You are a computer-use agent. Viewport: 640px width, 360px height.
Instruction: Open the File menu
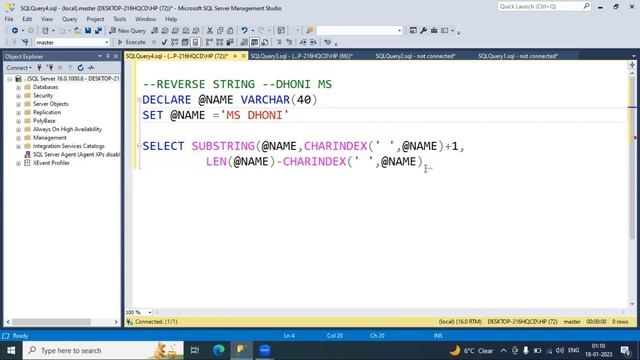coord(9,19)
